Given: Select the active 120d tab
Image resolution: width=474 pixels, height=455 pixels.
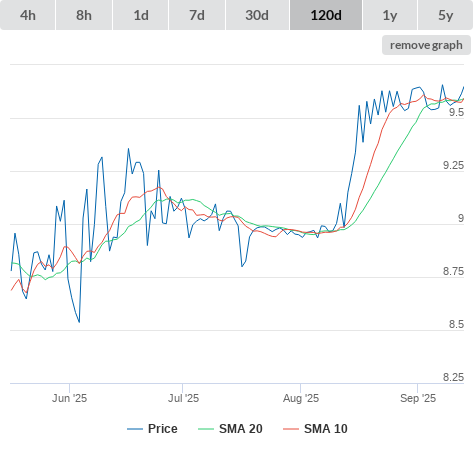Looking at the screenshot, I should tap(326, 15).
